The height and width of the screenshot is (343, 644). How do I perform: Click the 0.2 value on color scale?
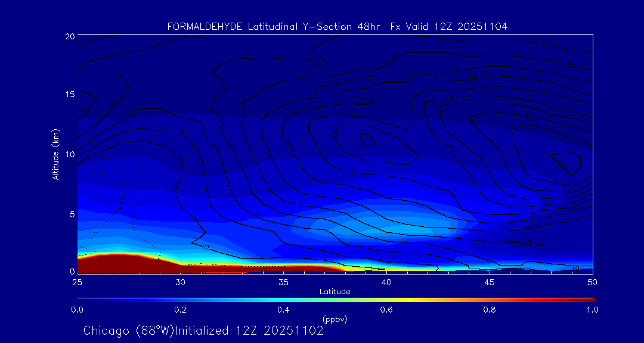point(180,310)
